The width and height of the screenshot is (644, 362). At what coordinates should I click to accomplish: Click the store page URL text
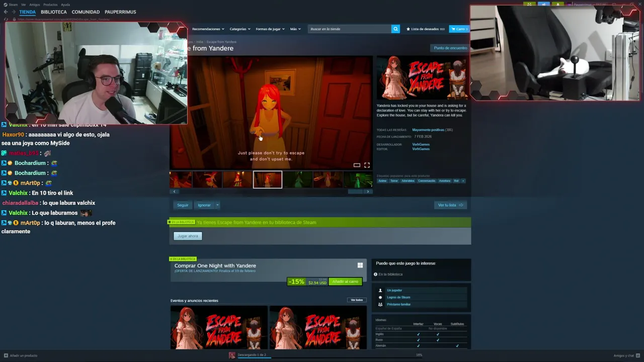point(64,19)
